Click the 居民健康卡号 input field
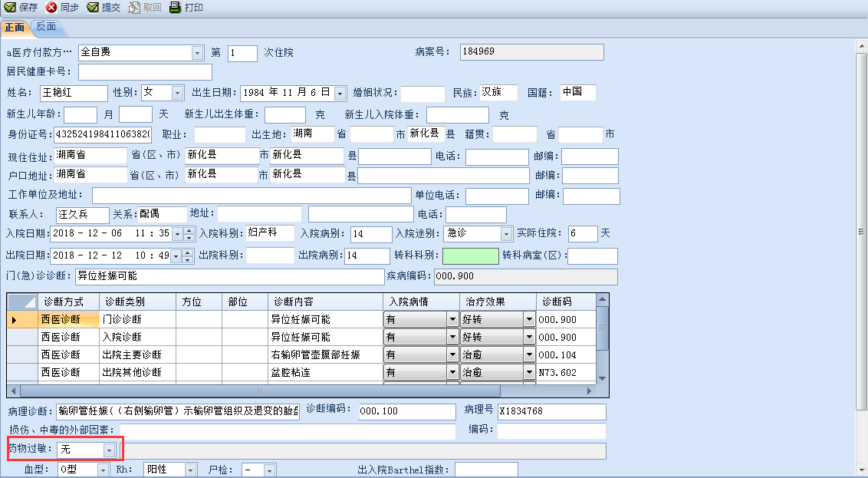Image resolution: width=868 pixels, height=478 pixels. [145, 72]
